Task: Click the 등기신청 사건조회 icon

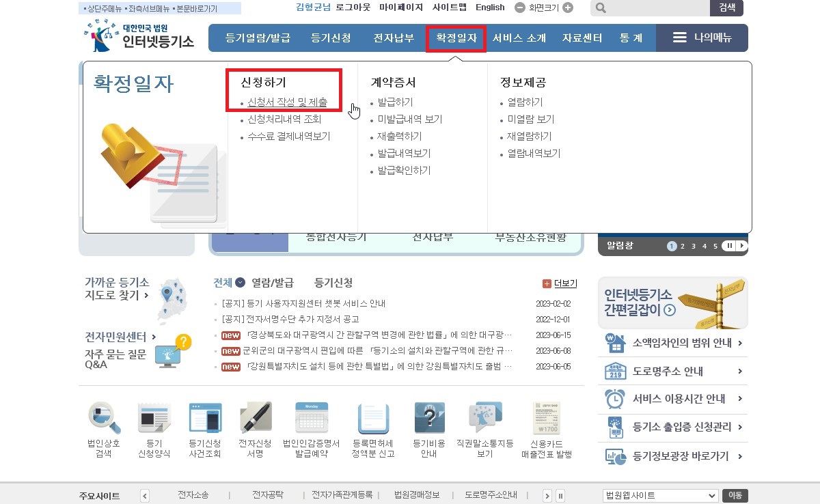Action: click(x=204, y=418)
